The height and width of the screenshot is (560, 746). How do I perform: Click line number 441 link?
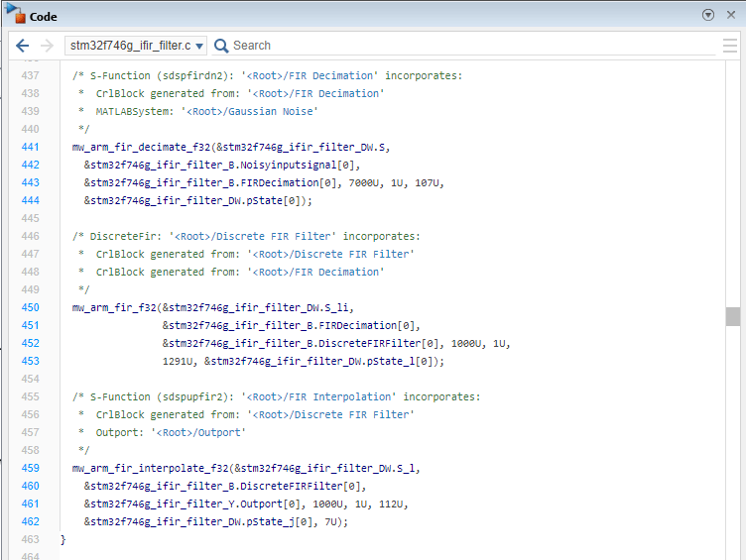(30, 147)
